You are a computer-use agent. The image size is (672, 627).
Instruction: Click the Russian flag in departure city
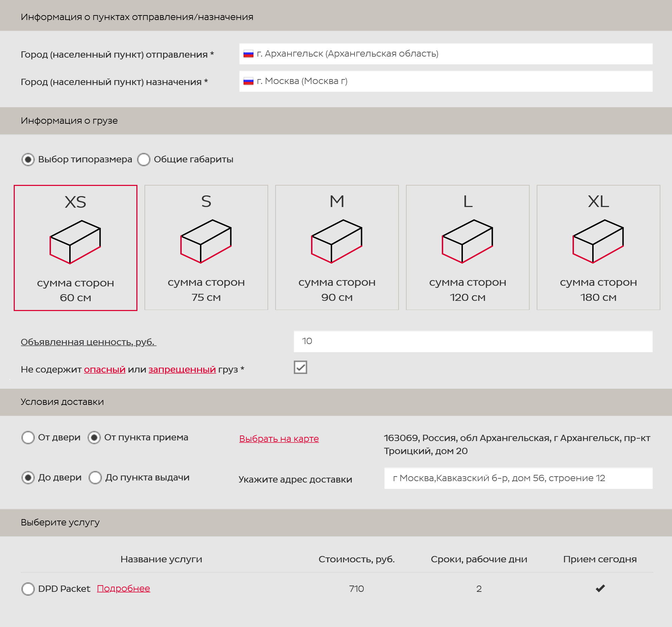[x=248, y=54]
